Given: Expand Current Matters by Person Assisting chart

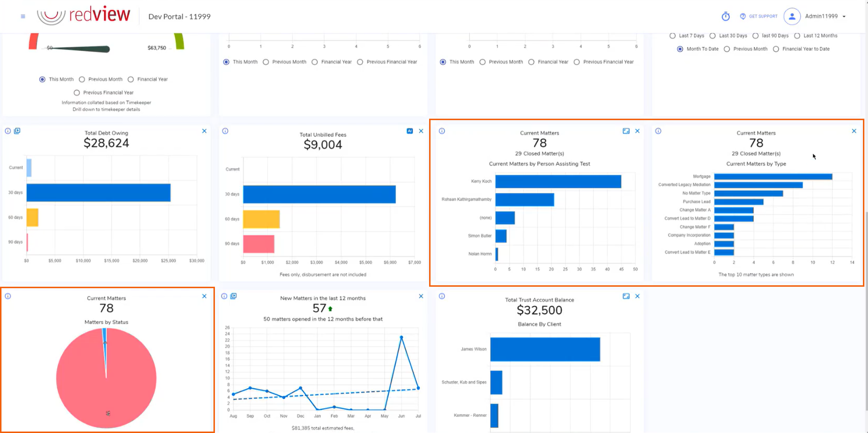Looking at the screenshot, I should tap(626, 131).
